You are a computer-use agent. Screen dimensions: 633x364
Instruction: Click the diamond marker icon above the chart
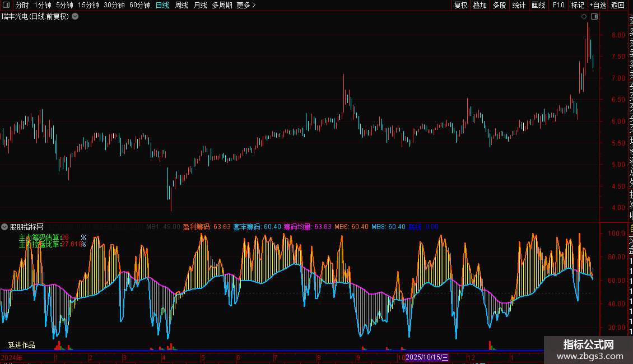(x=584, y=17)
